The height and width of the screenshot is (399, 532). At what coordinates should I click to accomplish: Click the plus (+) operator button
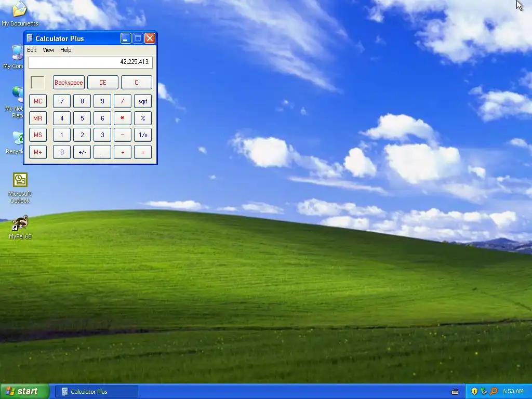pyautogui.click(x=123, y=152)
